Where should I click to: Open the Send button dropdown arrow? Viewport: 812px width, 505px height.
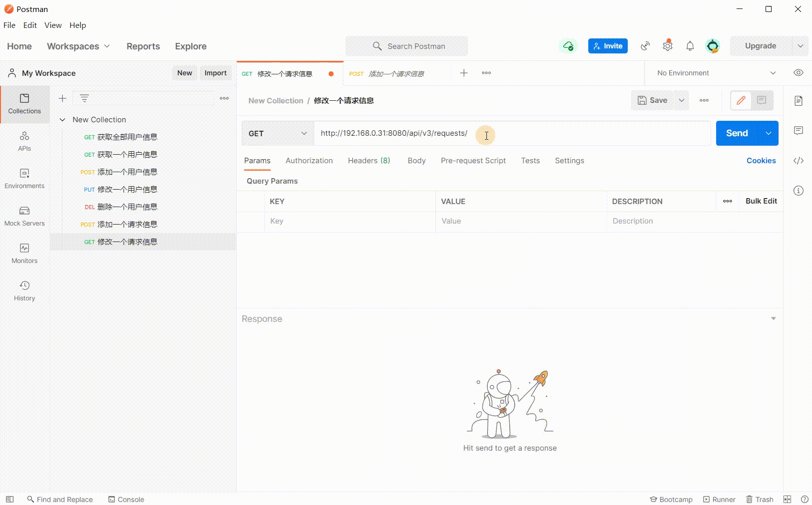[x=769, y=133]
